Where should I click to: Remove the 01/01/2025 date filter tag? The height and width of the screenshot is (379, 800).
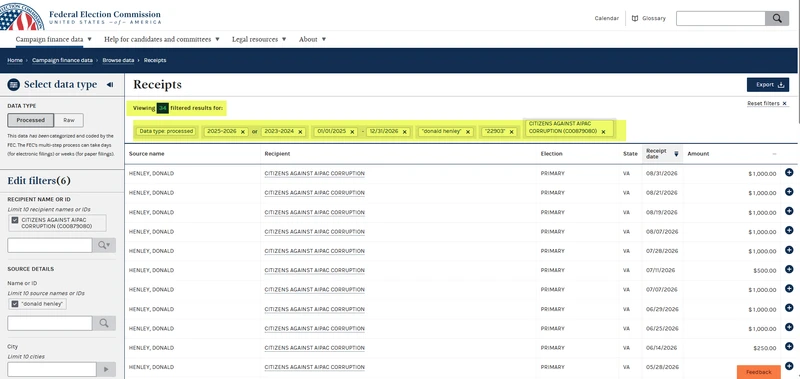pyautogui.click(x=353, y=132)
